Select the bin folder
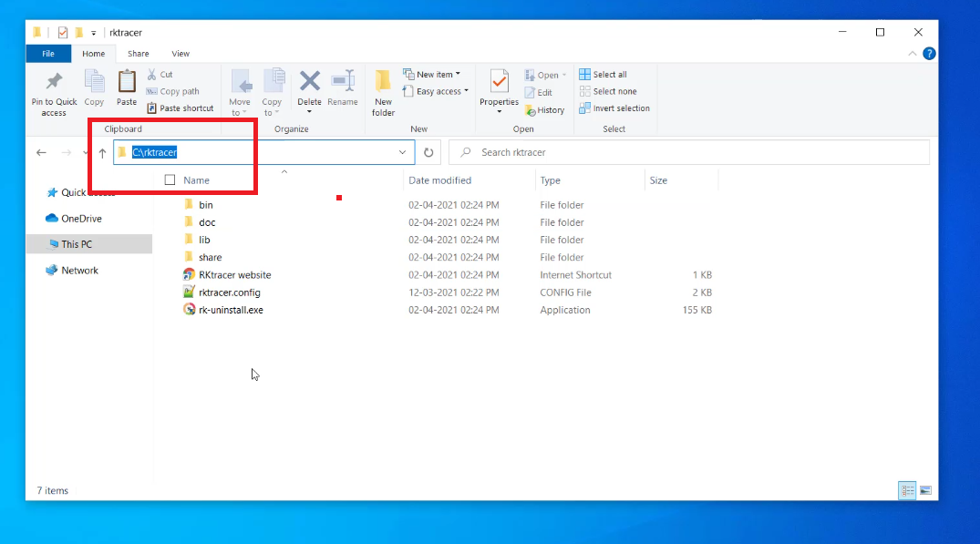Viewport: 980px width, 544px height. (x=199, y=205)
